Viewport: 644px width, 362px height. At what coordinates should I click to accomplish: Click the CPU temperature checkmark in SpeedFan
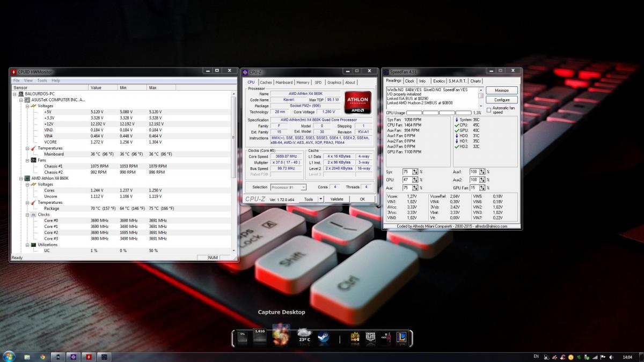coord(457,125)
